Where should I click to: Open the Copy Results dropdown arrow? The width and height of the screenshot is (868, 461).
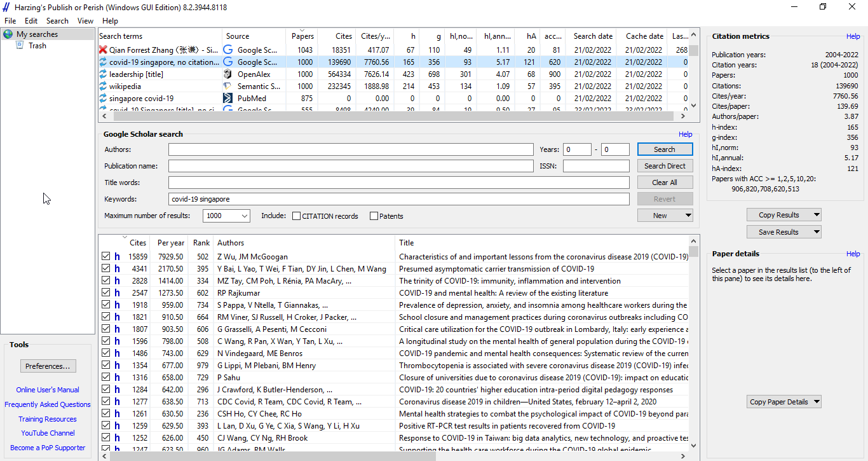817,215
